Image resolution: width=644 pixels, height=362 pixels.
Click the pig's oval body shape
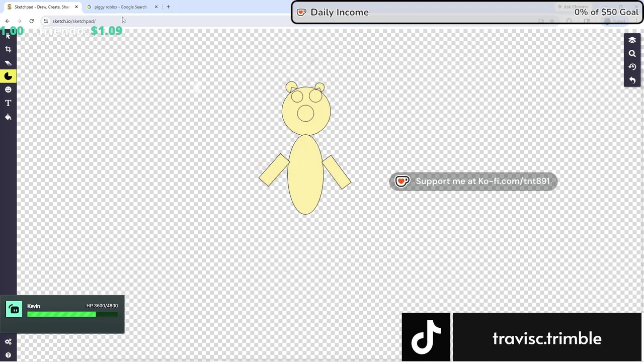pos(305,174)
